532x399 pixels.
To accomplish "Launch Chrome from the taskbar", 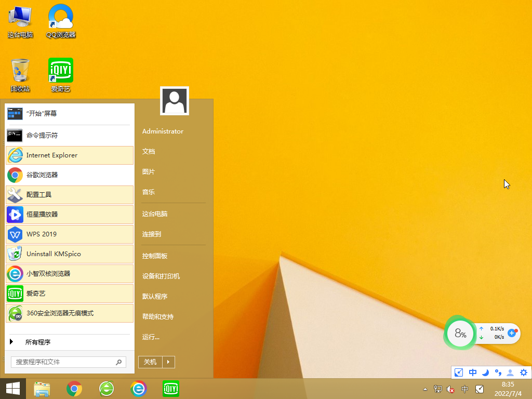I will tap(74, 389).
